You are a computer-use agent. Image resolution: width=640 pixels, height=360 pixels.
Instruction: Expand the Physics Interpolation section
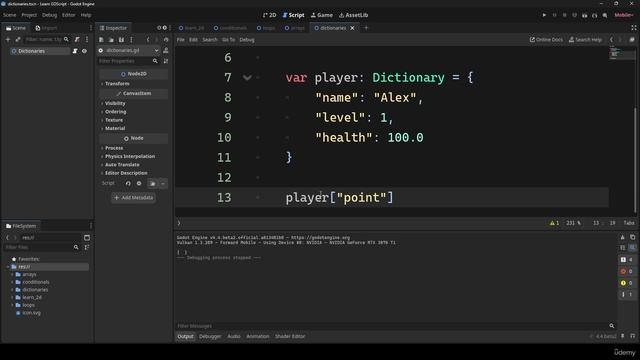(130, 156)
